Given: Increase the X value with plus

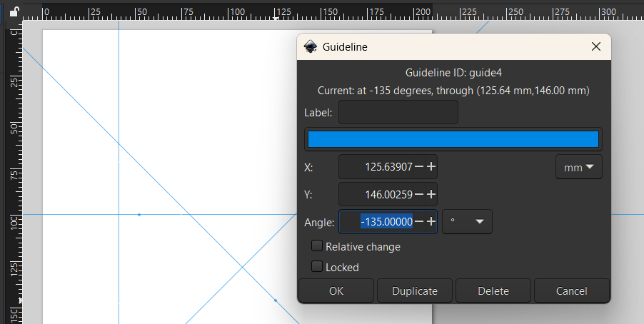Looking at the screenshot, I should click(431, 167).
